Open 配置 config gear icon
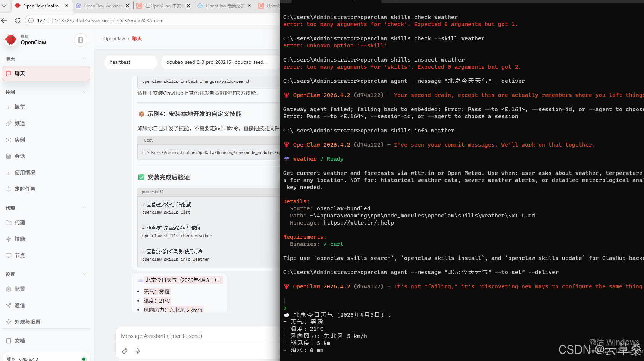The height and width of the screenshot is (361, 644). [9, 289]
